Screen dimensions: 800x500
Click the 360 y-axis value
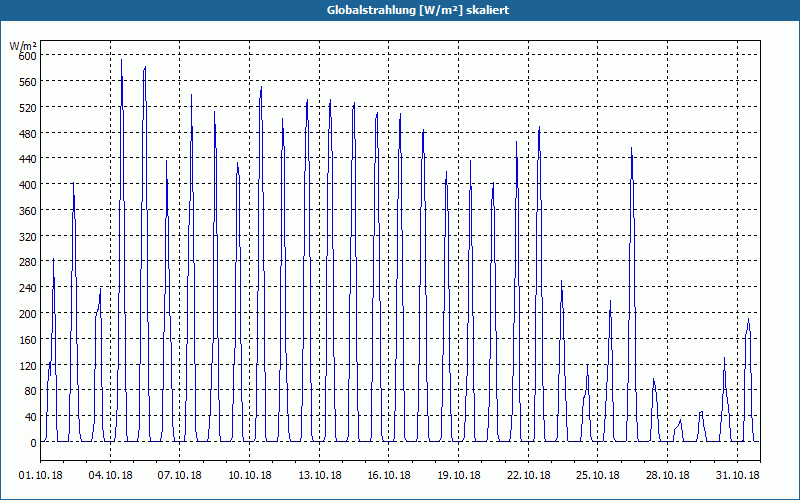[28, 211]
